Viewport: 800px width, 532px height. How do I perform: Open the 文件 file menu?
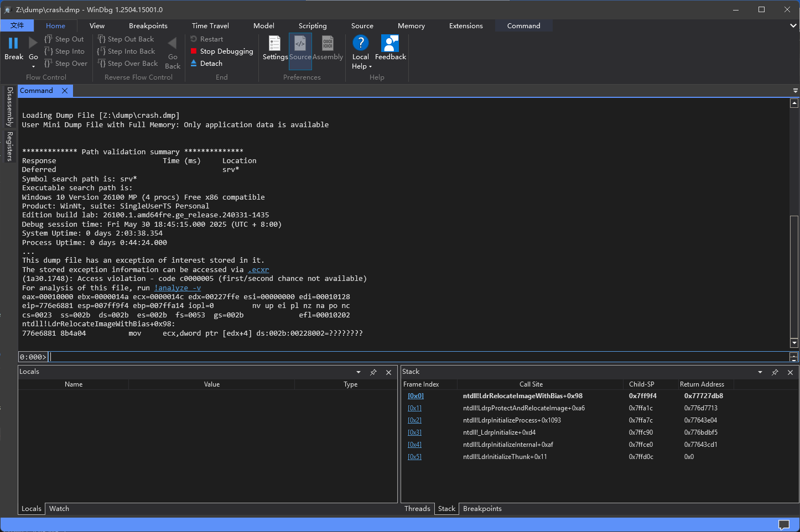pos(17,26)
